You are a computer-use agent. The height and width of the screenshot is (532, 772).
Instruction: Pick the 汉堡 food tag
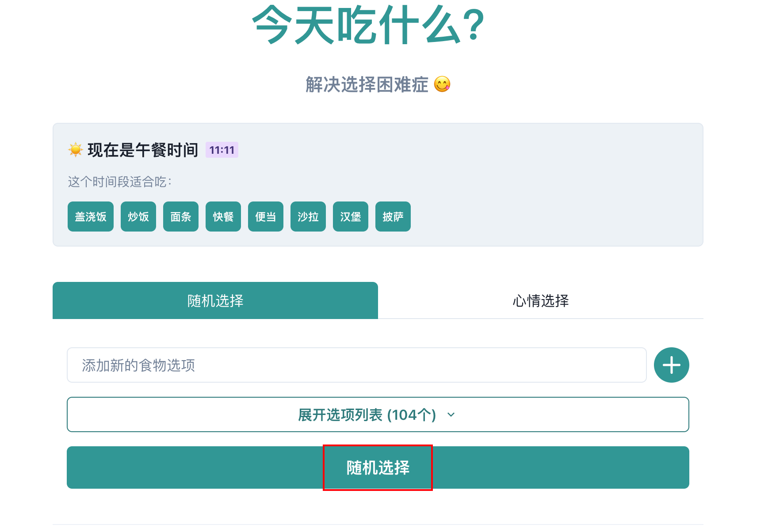click(351, 217)
